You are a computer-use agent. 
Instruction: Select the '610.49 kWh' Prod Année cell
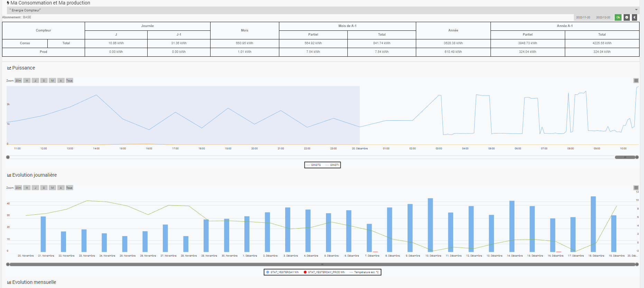[x=453, y=52]
